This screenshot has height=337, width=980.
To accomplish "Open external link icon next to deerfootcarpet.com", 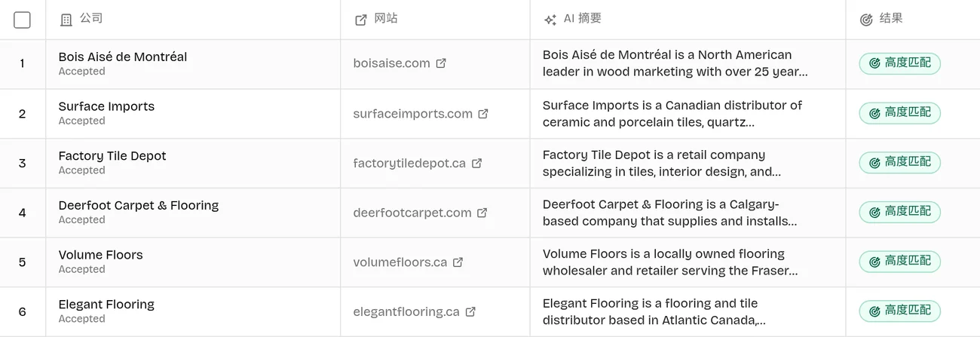I will pos(482,213).
